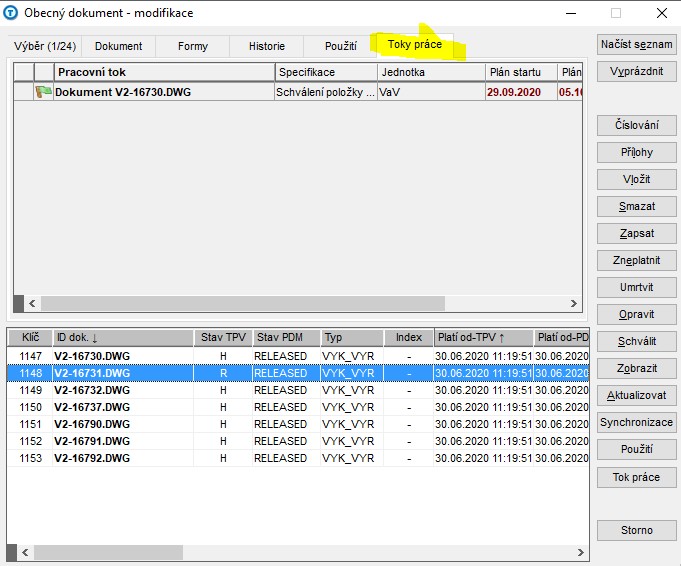Viewport: 681px width, 566px height.
Task: Click the Specifikace column header
Action: (x=326, y=72)
